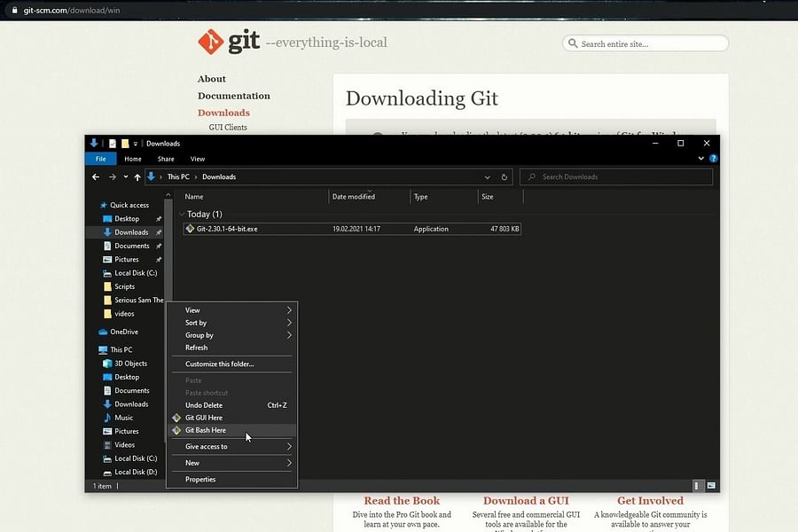The height and width of the screenshot is (532, 798).
Task: Open Properties from the context menu
Action: pyautogui.click(x=200, y=479)
